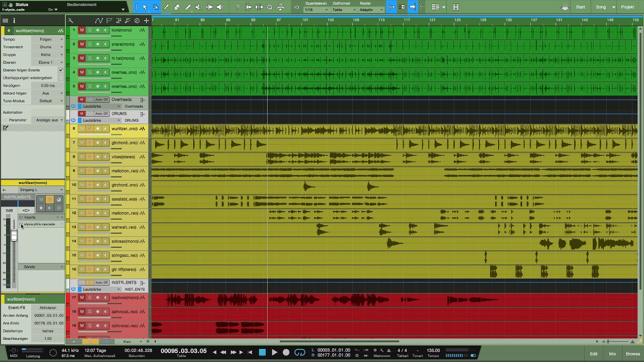
Task: Solo the snare(mono) track
Action: (x=90, y=44)
